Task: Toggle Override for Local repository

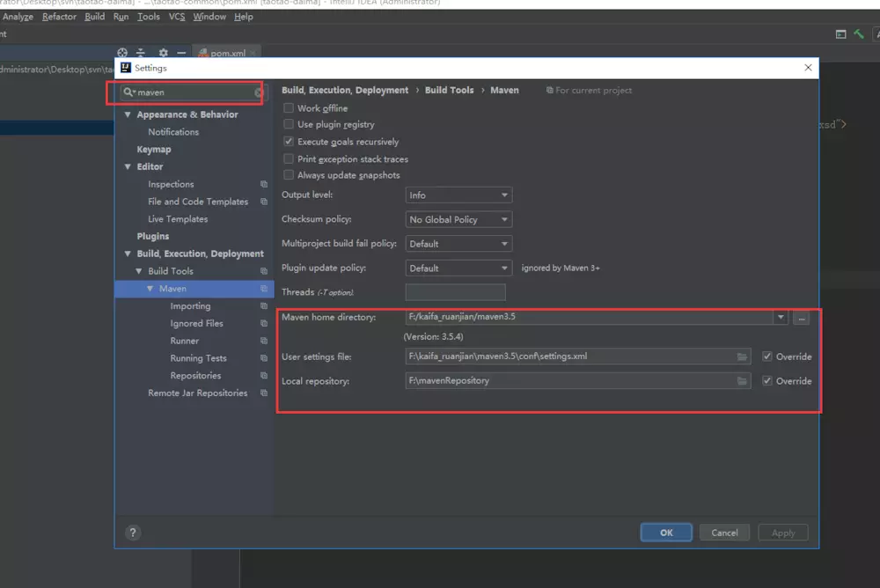Action: [767, 381]
